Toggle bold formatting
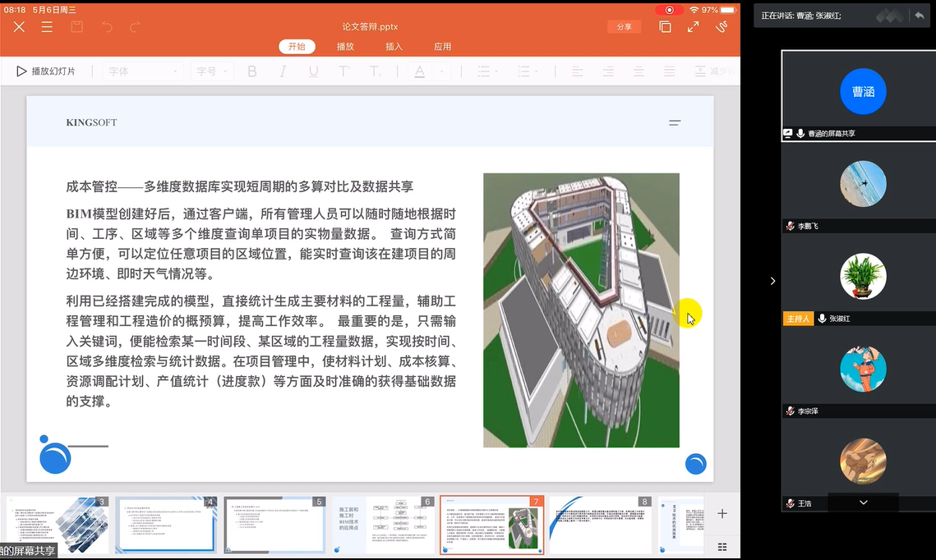The image size is (936, 560). (252, 71)
